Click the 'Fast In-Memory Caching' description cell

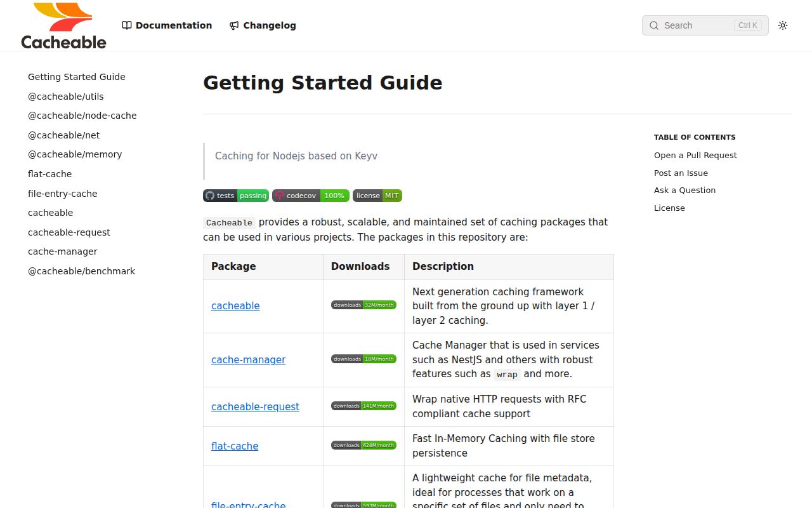509,446
